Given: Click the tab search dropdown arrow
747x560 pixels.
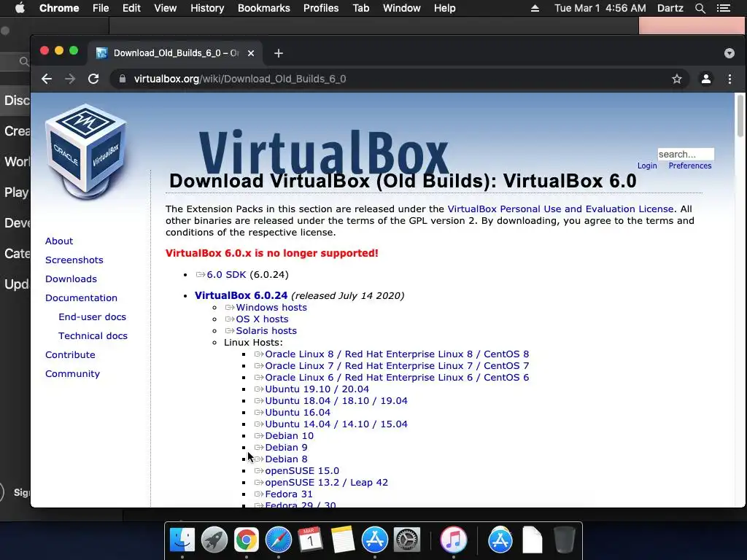Looking at the screenshot, I should 729,53.
